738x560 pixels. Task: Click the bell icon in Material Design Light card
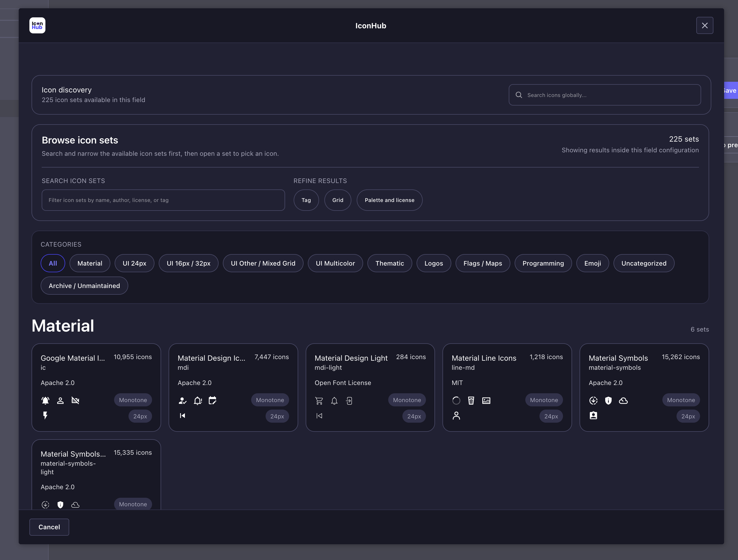pos(334,400)
